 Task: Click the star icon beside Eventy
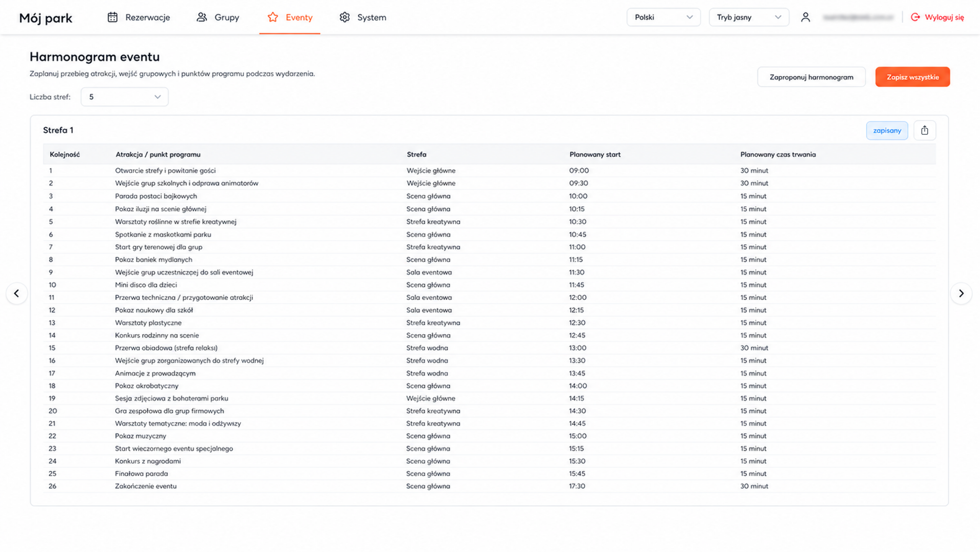point(273,17)
